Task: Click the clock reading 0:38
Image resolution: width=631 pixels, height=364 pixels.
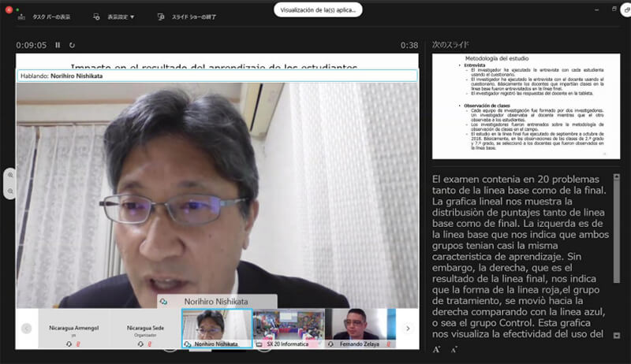Action: (409, 45)
